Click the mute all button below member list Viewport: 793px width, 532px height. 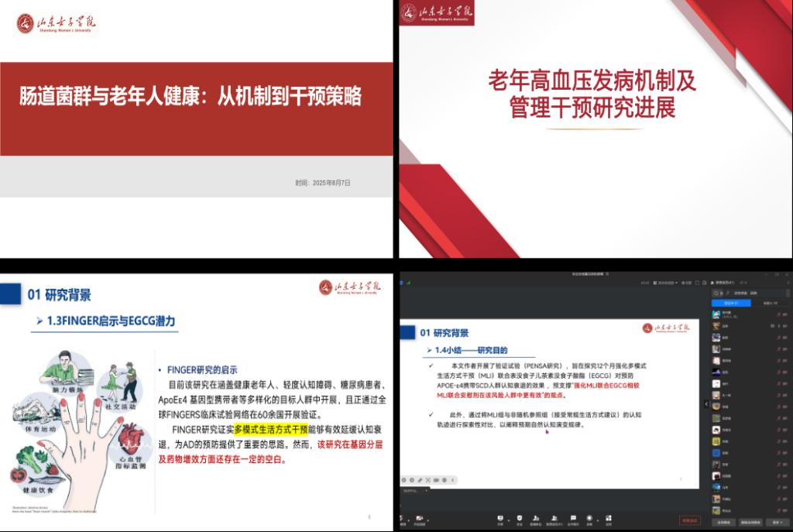pos(723,523)
